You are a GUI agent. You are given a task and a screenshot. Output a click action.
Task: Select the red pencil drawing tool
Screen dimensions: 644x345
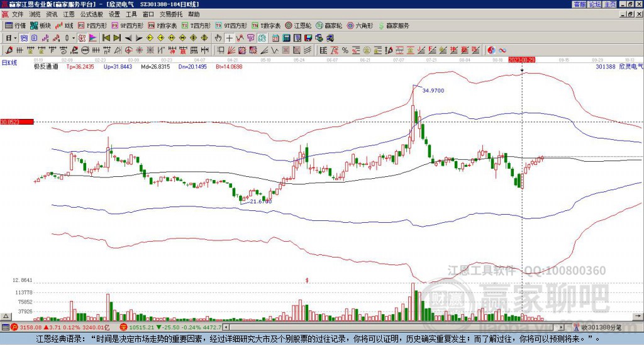click(8, 50)
